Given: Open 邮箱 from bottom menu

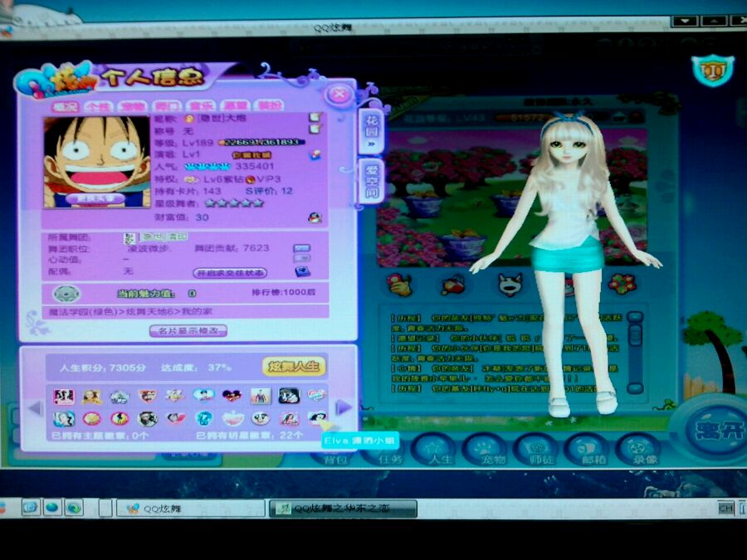Looking at the screenshot, I should (x=588, y=451).
